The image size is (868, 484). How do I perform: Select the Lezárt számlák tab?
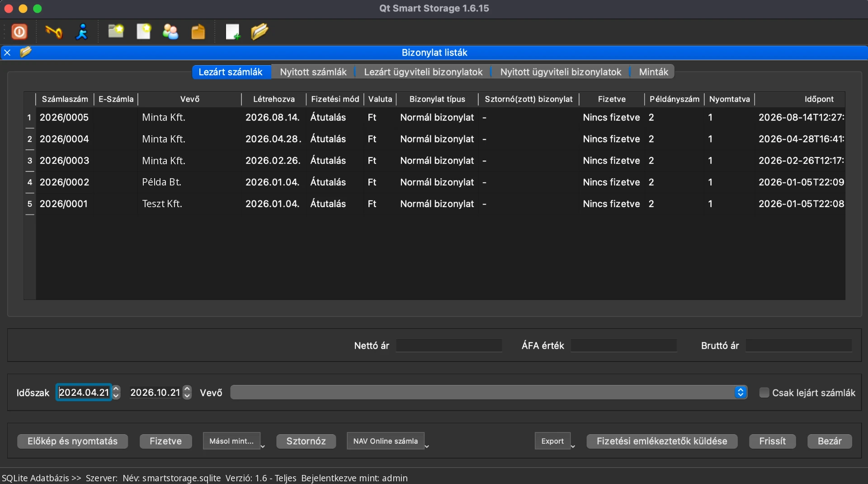231,72
